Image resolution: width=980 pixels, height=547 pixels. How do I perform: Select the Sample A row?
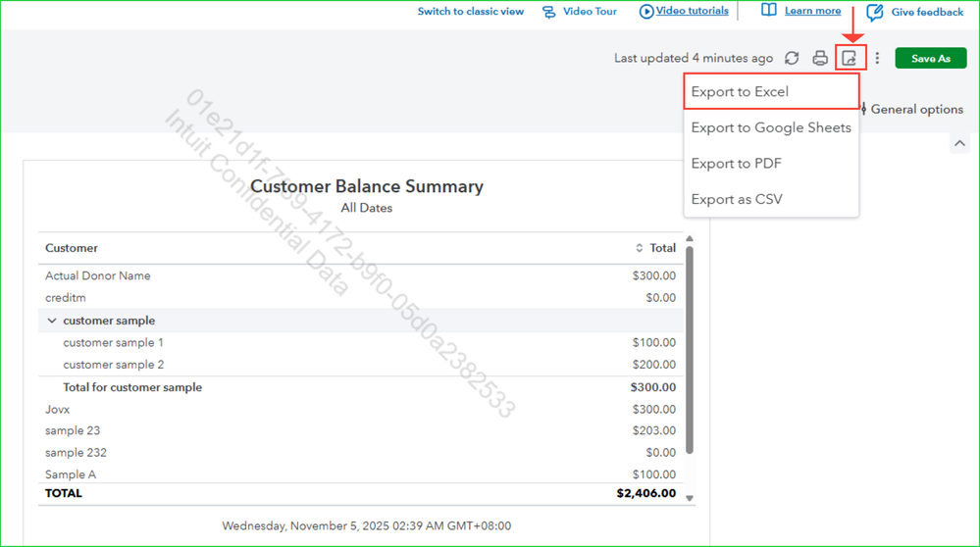(361, 473)
